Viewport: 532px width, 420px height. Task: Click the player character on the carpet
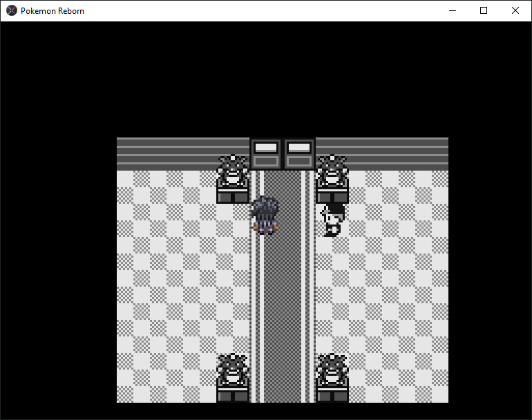[265, 216]
